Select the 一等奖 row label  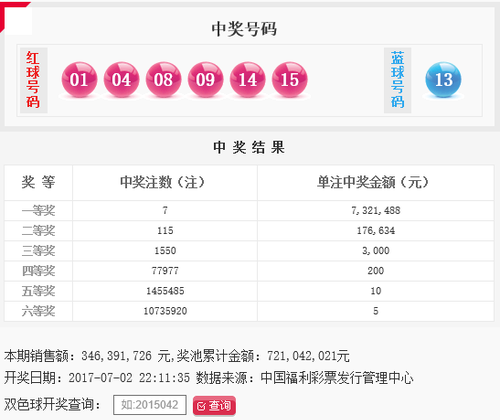(38, 211)
